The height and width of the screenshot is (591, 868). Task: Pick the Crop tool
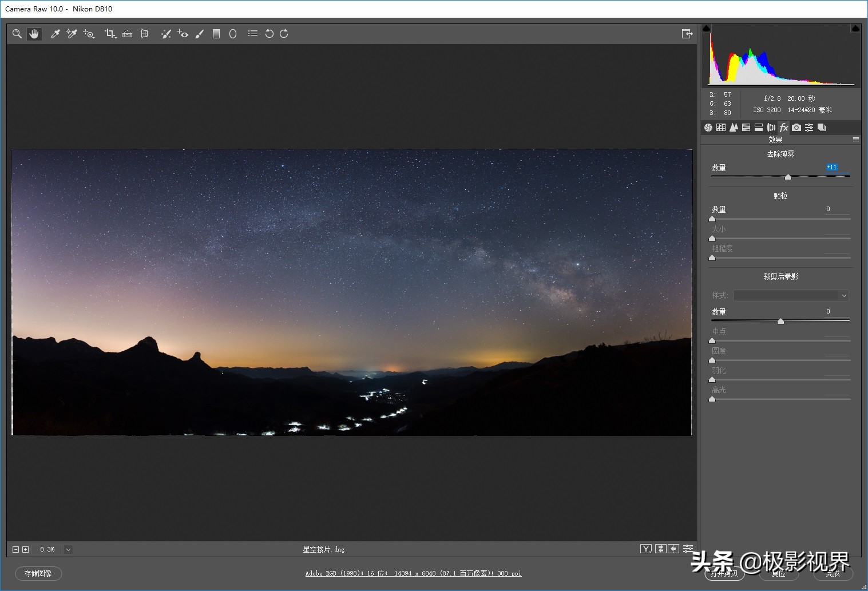(x=110, y=34)
